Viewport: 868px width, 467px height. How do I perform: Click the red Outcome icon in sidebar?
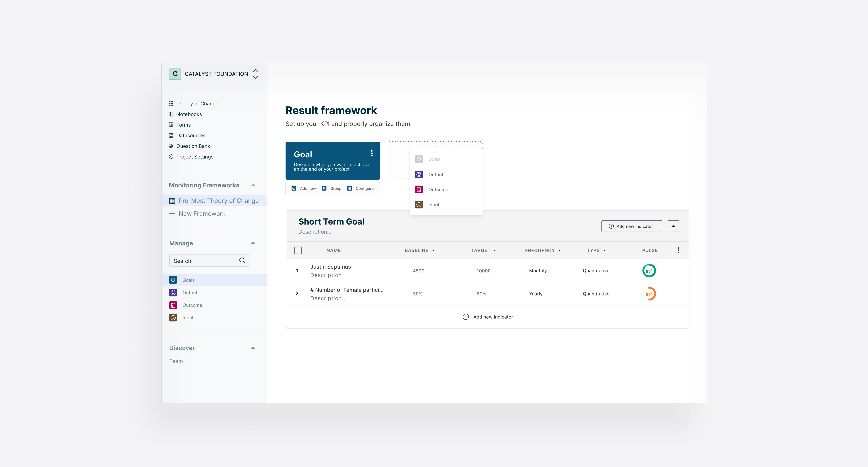(173, 305)
